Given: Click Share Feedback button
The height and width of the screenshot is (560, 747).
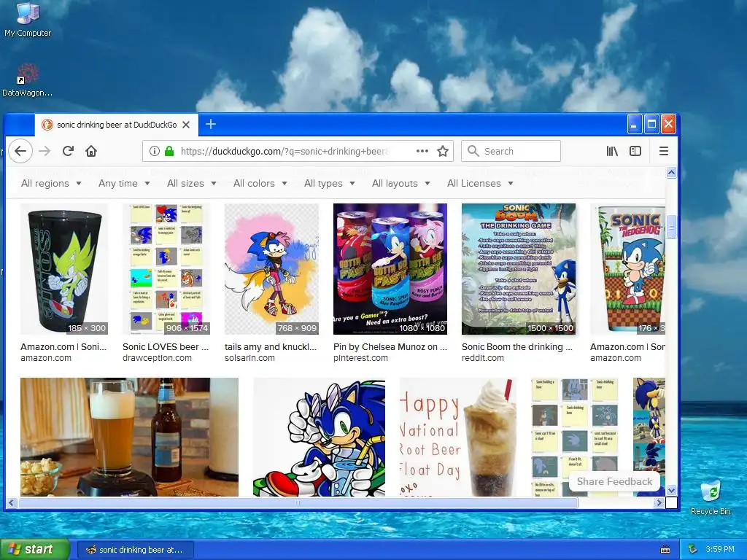Looking at the screenshot, I should click(614, 481).
